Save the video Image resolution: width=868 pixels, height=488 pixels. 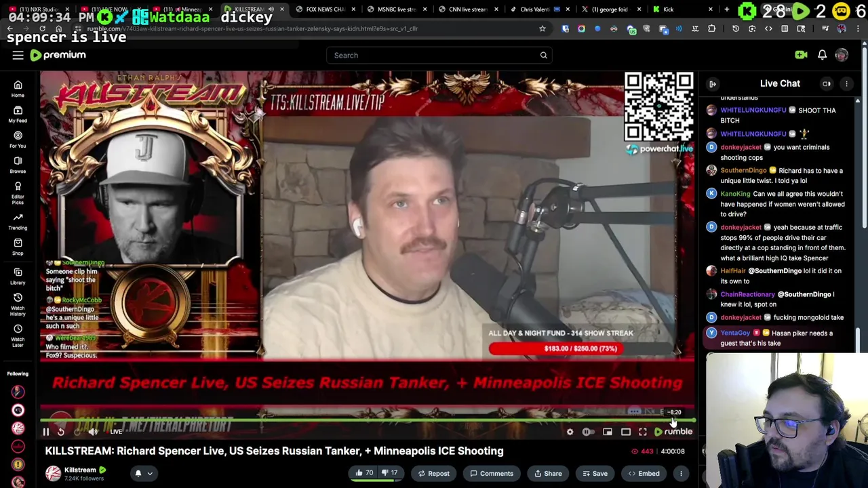tap(595, 474)
